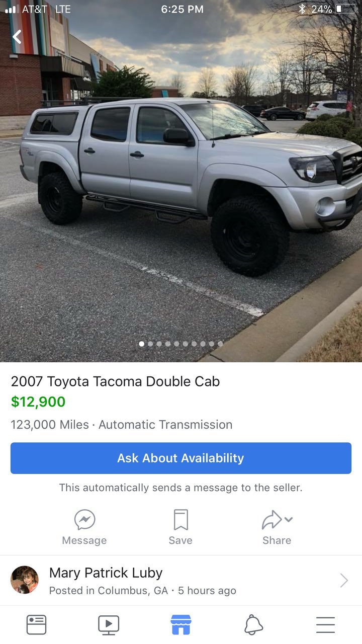Open the hamburger menu icon

pos(325,624)
